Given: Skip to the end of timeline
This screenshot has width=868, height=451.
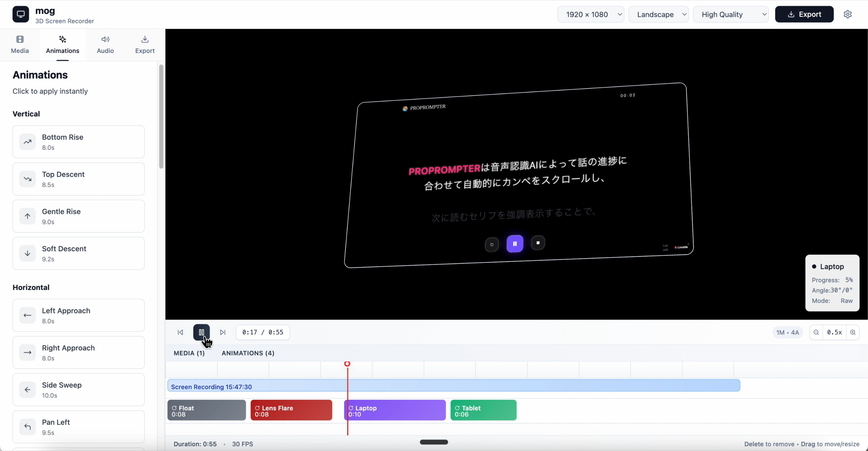Looking at the screenshot, I should coord(222,332).
